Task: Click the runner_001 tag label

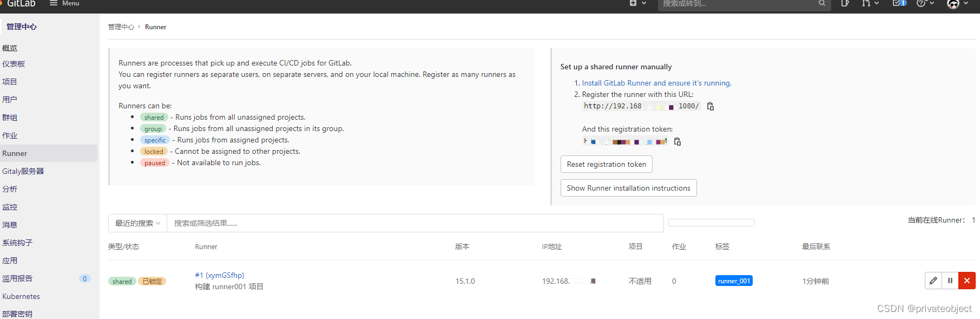Action: [734, 281]
